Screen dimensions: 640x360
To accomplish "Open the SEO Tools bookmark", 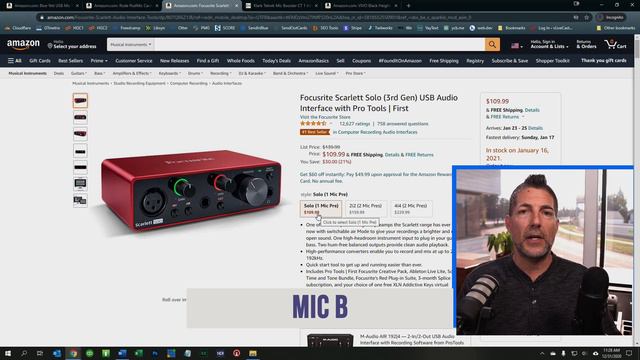I will 325,28.
